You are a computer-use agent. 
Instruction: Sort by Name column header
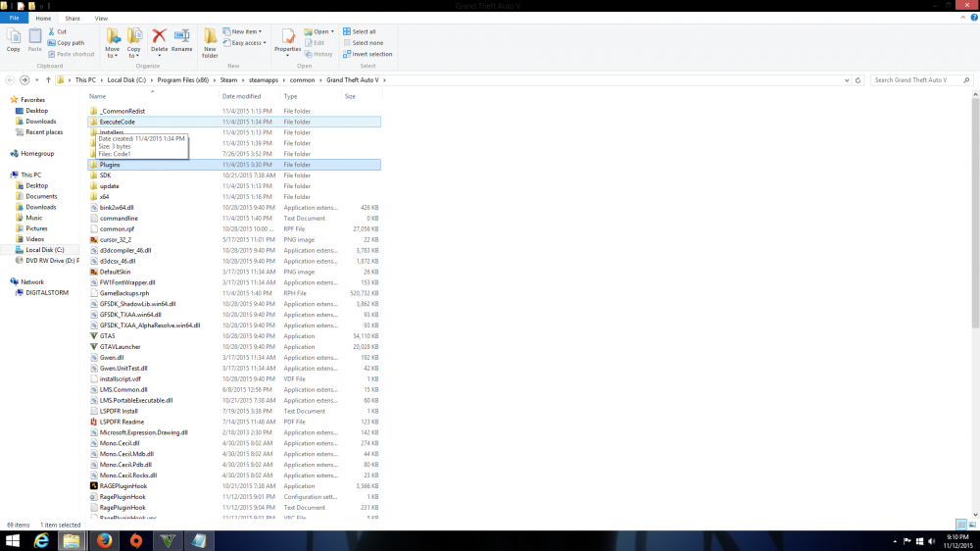click(x=153, y=96)
